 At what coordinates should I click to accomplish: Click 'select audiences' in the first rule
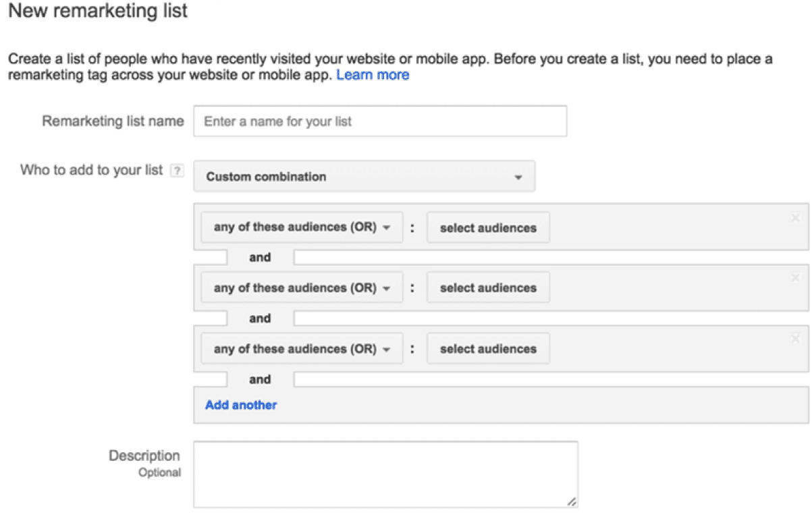click(488, 228)
